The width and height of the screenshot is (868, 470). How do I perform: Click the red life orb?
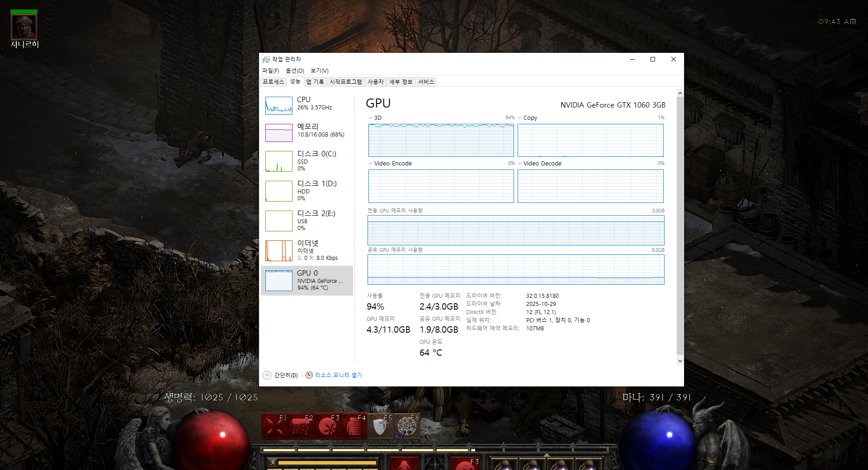[212, 441]
